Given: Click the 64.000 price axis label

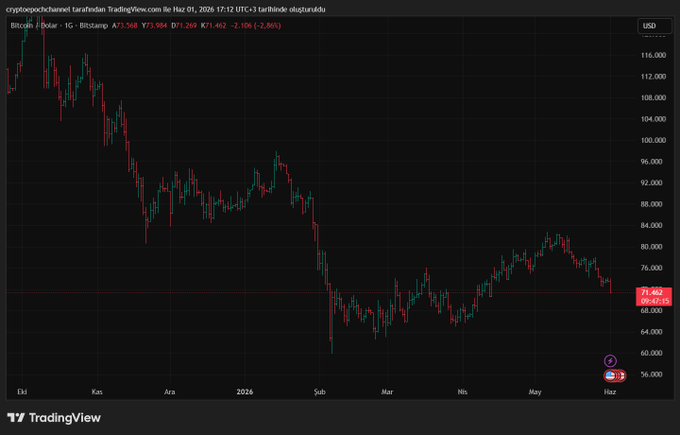Looking at the screenshot, I should click(651, 331).
